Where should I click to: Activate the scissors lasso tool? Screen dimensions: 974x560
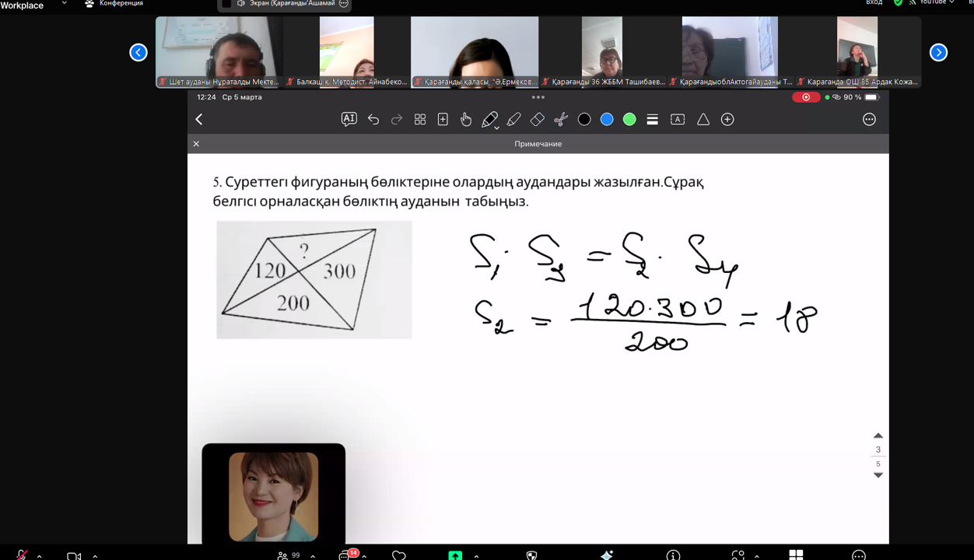[x=561, y=119]
